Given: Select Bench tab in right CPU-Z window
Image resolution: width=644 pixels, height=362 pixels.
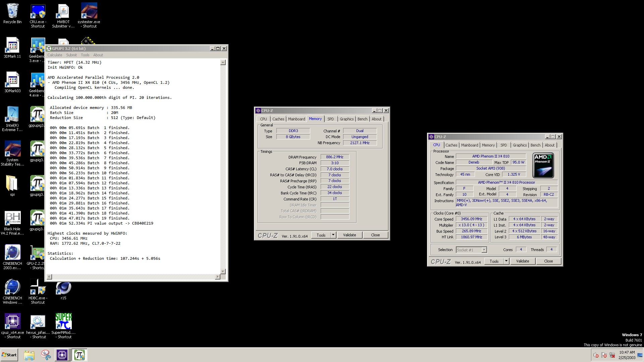Looking at the screenshot, I should tap(536, 145).
